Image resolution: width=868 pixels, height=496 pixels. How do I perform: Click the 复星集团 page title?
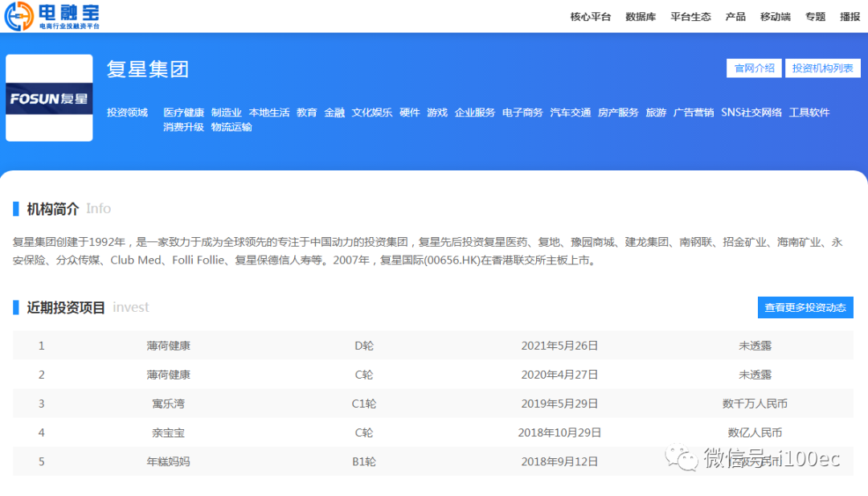point(148,69)
